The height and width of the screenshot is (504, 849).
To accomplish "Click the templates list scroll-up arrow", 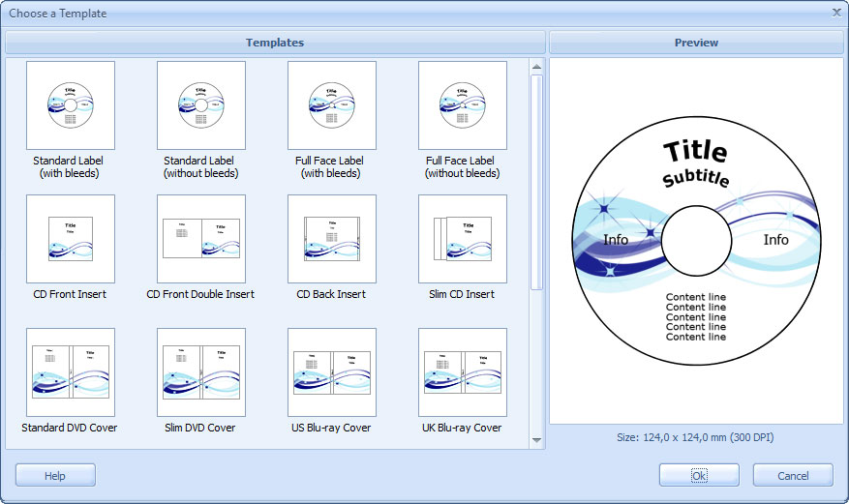I will click(x=536, y=67).
